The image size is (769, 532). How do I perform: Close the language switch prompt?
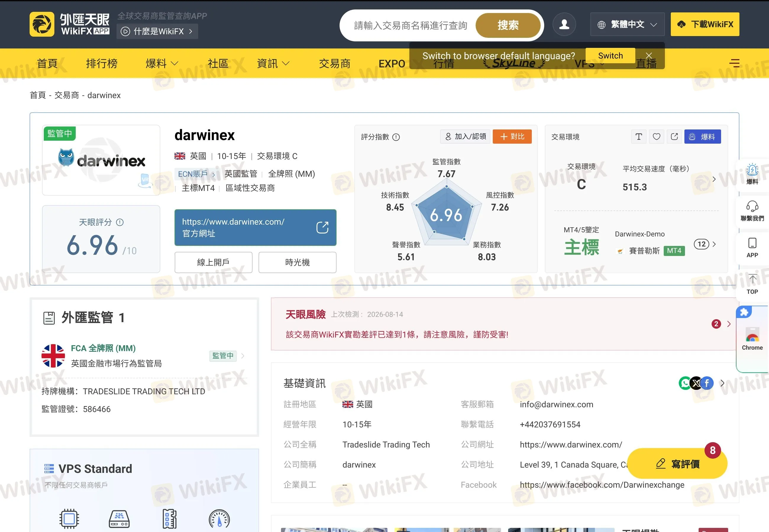coord(649,55)
